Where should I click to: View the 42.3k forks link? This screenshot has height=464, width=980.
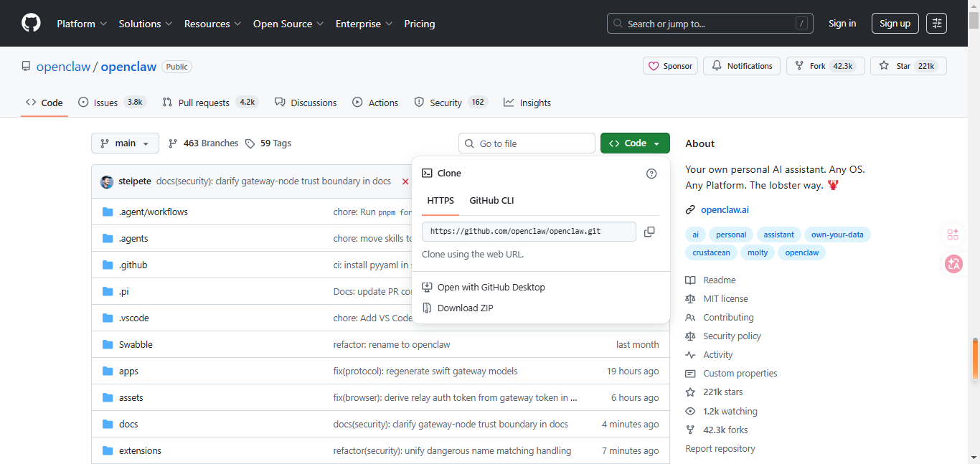point(717,430)
